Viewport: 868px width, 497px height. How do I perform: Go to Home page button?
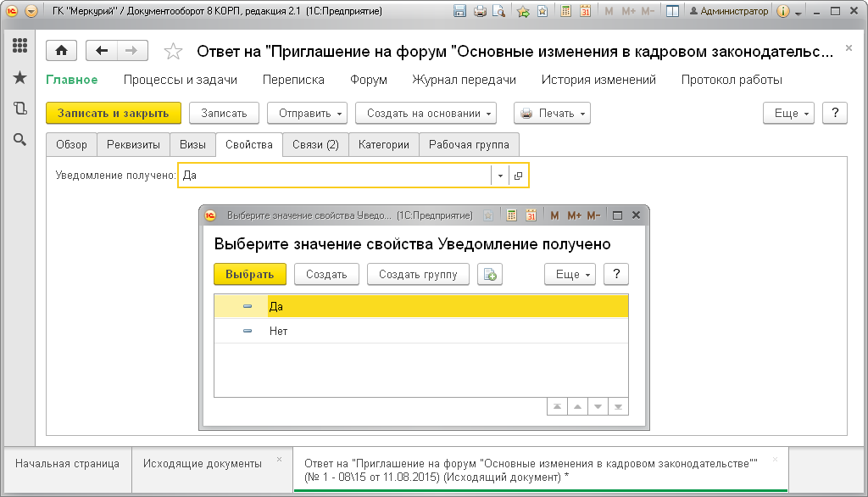click(61, 51)
